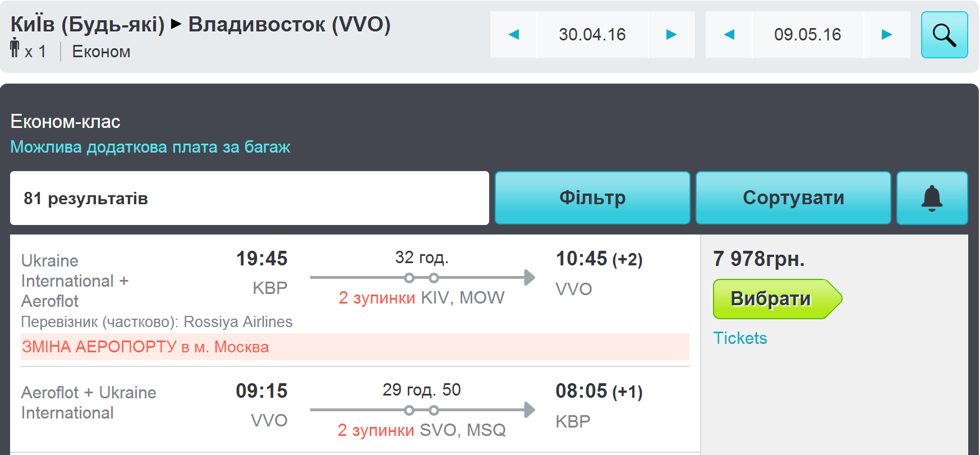Click the Київ to Владивосток route title
The width and height of the screenshot is (980, 455).
200,25
